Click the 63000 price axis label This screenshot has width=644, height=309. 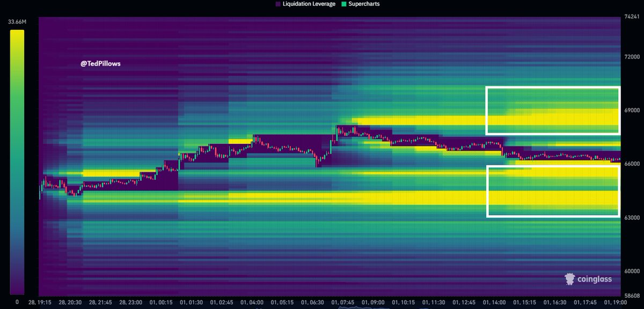pos(632,217)
